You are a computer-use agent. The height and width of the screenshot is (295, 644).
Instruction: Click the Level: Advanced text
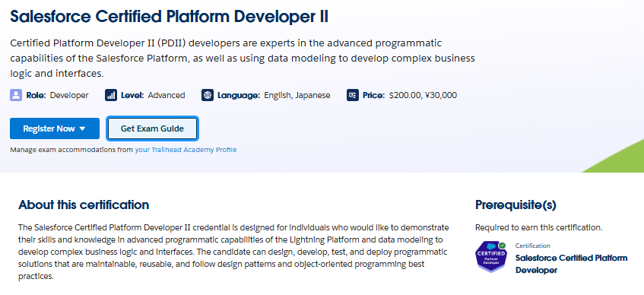(x=153, y=95)
